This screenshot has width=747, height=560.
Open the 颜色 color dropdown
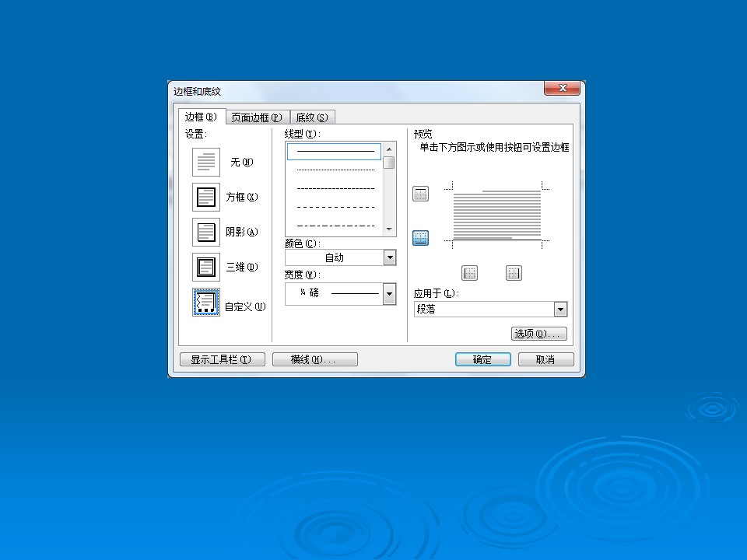390,257
